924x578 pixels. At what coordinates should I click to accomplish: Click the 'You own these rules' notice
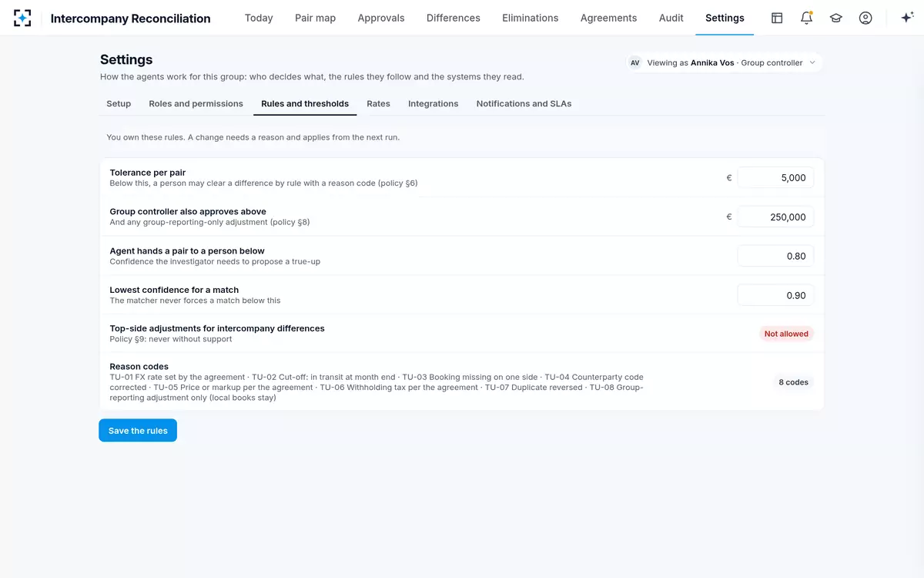tap(253, 137)
